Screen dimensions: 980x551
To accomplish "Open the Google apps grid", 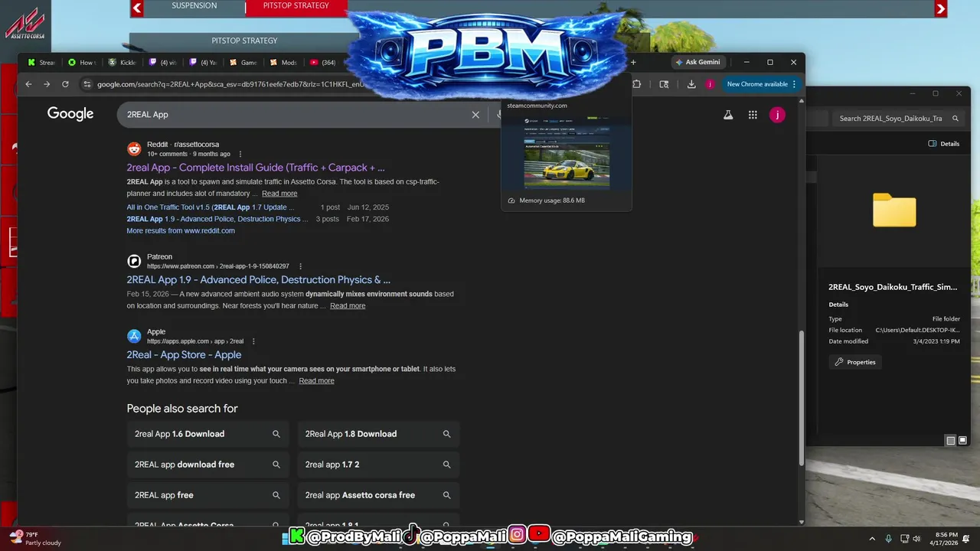I will click(x=753, y=115).
